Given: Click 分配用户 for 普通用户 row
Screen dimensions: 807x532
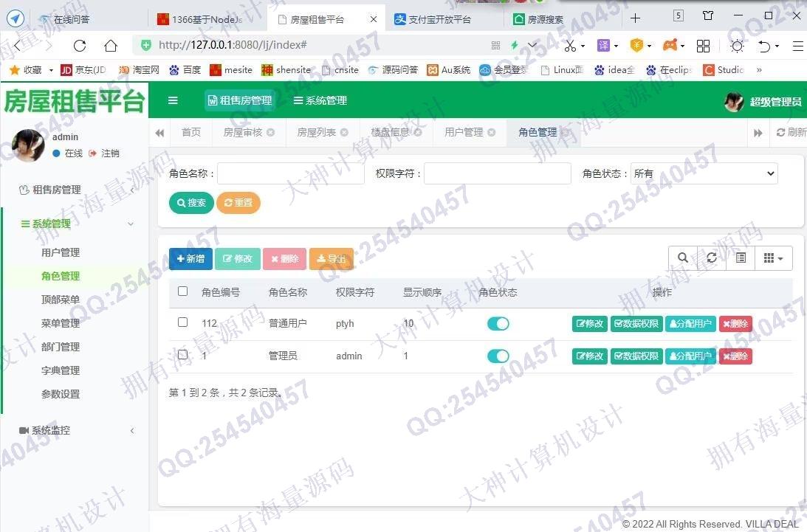Looking at the screenshot, I should click(690, 324).
